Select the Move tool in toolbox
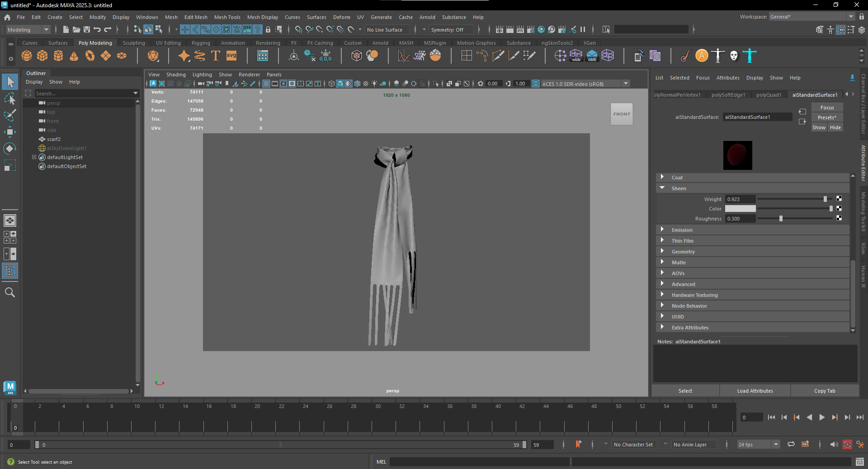 coord(9,132)
